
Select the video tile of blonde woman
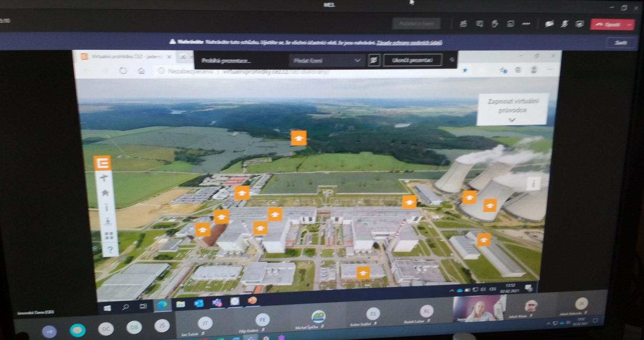[479, 309]
